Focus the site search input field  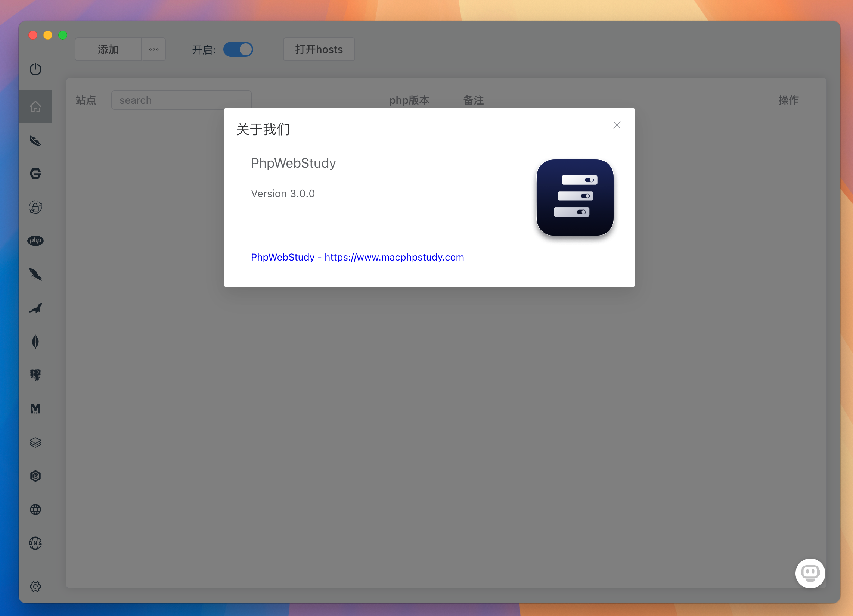(181, 100)
